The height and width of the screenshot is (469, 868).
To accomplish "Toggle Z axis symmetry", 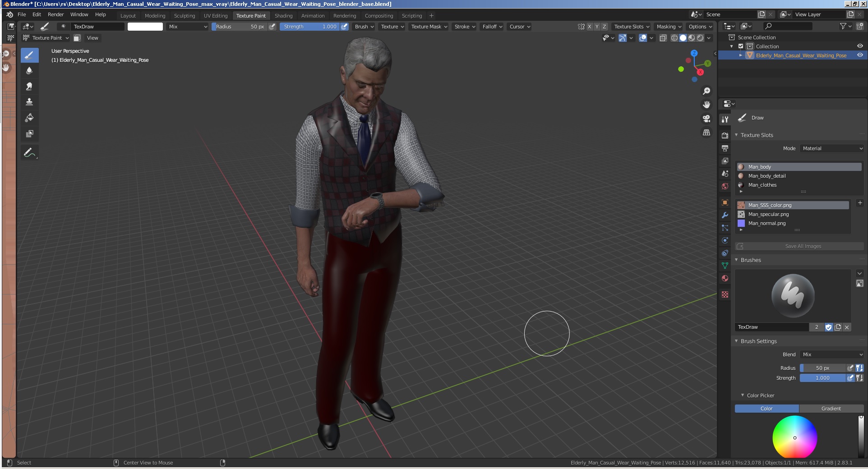I will point(605,27).
